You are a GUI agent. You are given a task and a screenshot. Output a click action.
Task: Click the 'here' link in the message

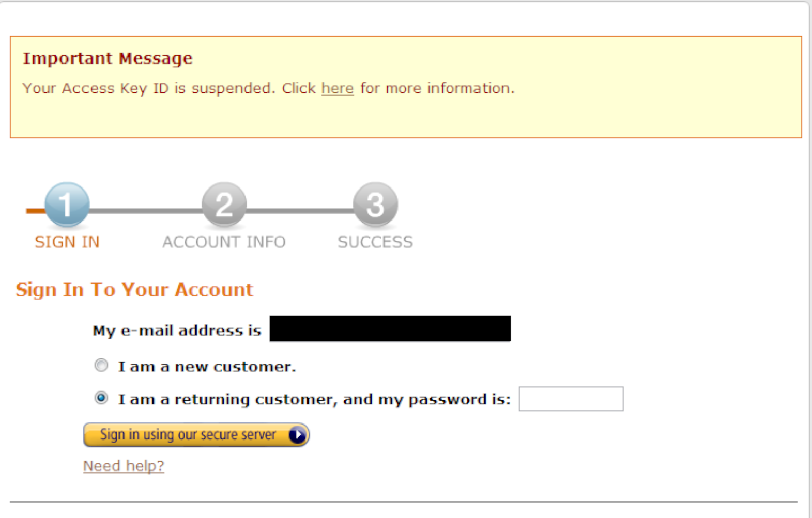(338, 88)
